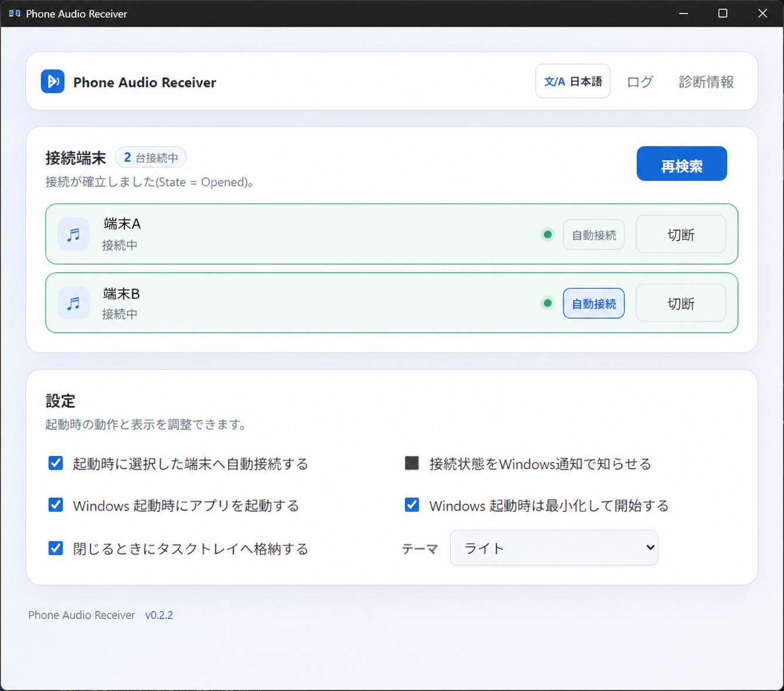Image resolution: width=784 pixels, height=691 pixels.
Task: Click the 2 台接続中 badge
Action: 151,157
